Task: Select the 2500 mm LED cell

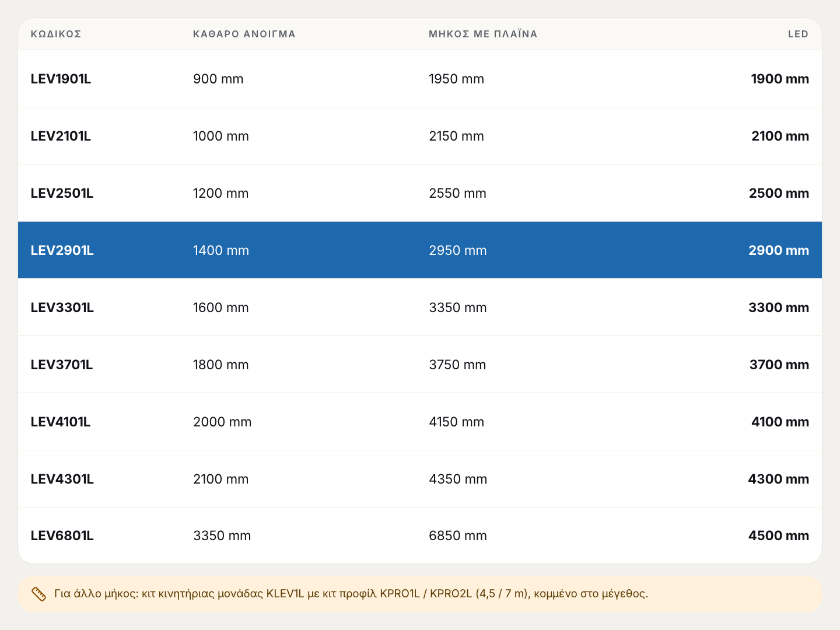Action: 779,193
